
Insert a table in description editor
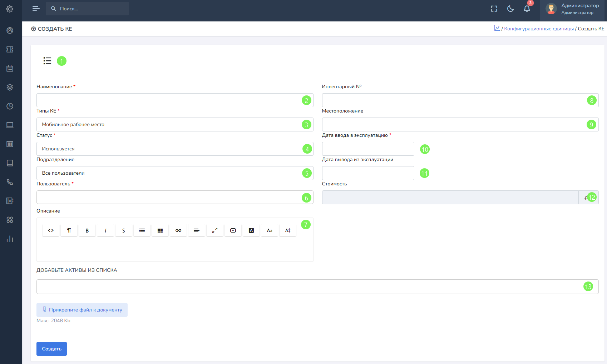tap(160, 230)
